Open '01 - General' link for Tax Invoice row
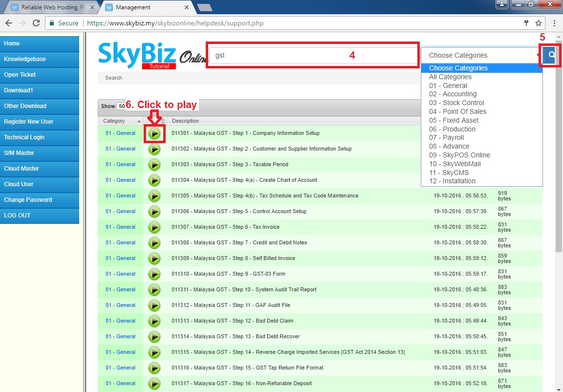 [120, 227]
